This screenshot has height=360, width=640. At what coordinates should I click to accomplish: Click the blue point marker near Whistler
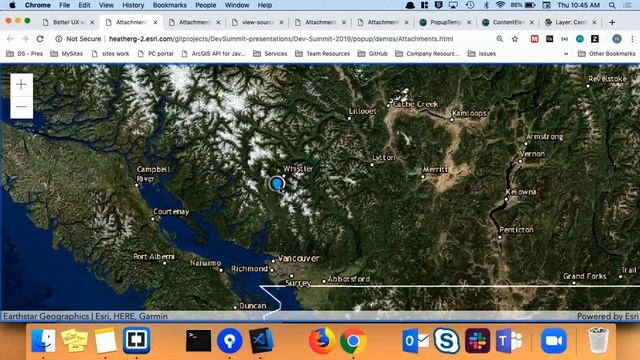(277, 183)
